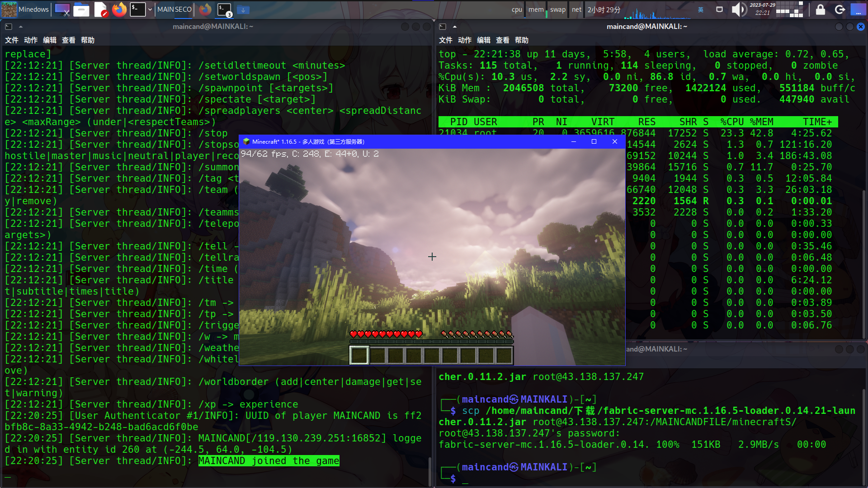Open 查看 menu in left terminal
The height and width of the screenshot is (488, 868).
69,40
